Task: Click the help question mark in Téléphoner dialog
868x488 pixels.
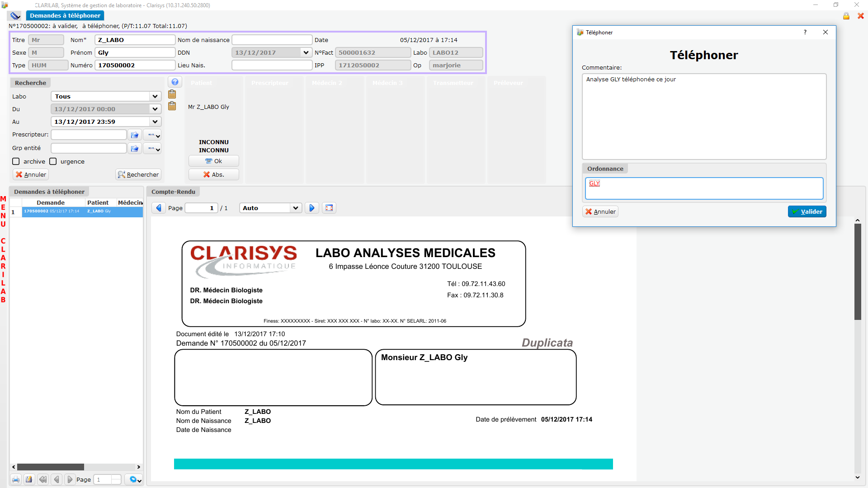Action: (x=805, y=32)
